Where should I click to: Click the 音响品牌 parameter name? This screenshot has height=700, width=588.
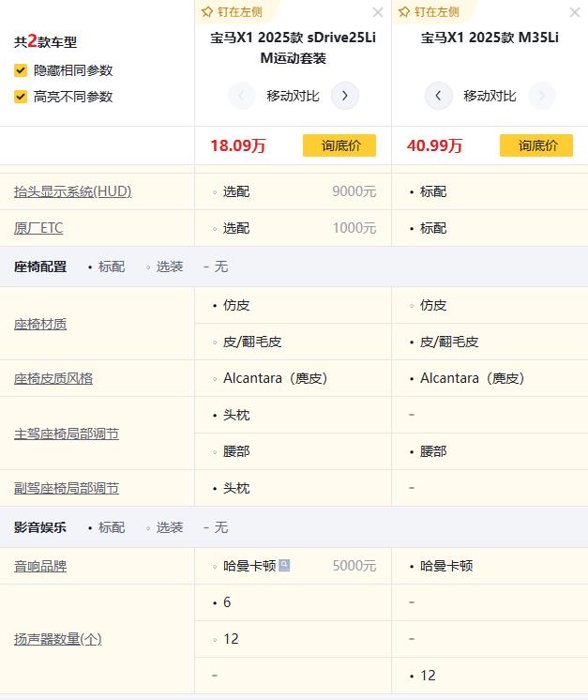tap(40, 567)
